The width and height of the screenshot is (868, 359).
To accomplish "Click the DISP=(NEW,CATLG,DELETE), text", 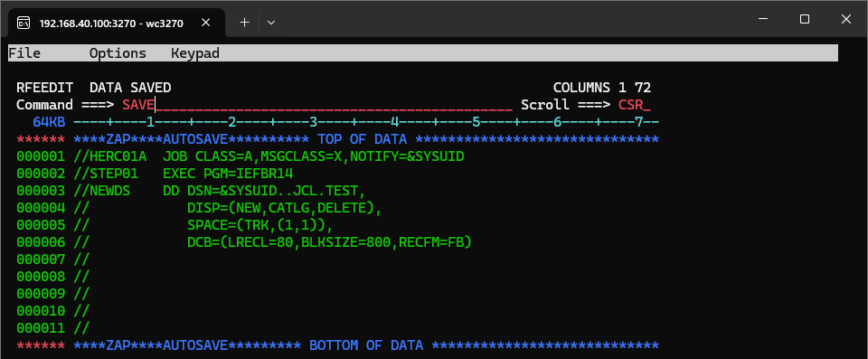I will coord(285,208).
